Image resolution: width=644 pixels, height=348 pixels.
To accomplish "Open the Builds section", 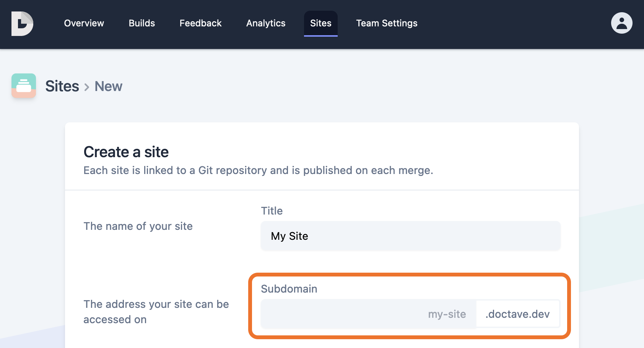I will click(x=141, y=23).
